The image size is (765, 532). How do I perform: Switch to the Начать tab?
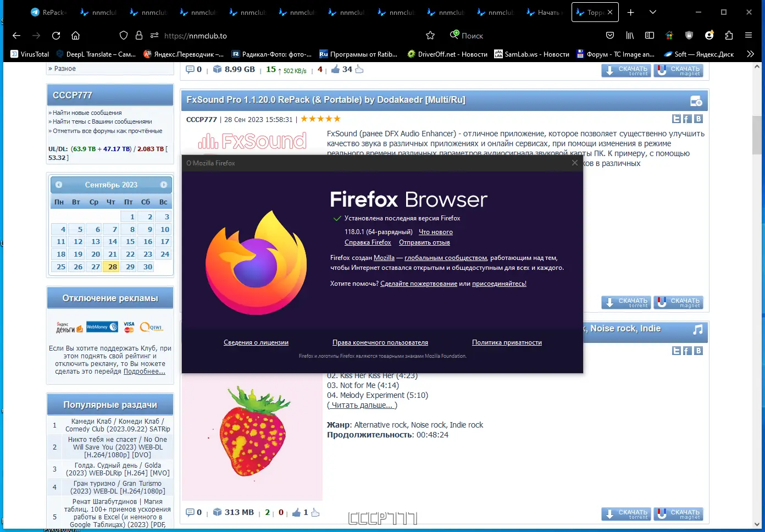(544, 12)
